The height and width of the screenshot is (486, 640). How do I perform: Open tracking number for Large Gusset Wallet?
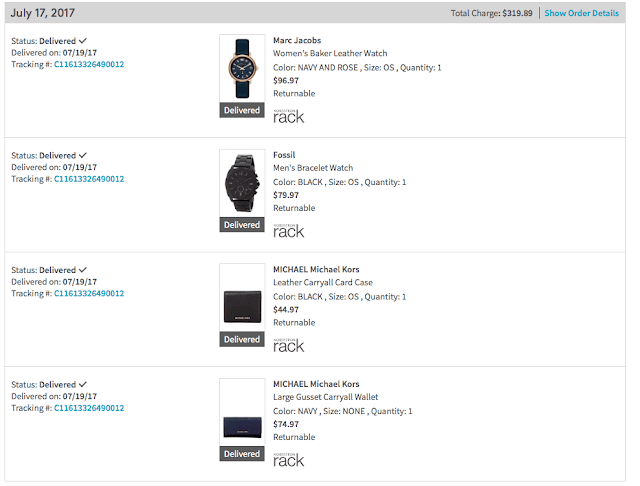click(x=89, y=408)
